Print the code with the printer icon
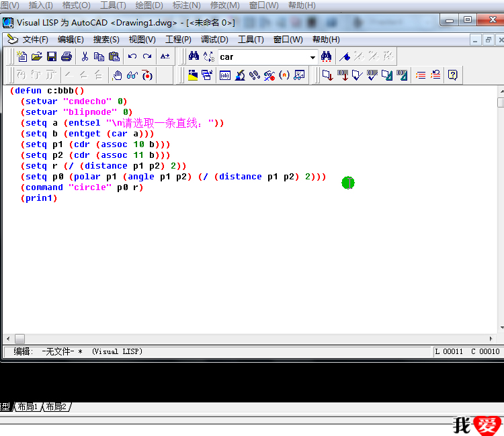 67,56
